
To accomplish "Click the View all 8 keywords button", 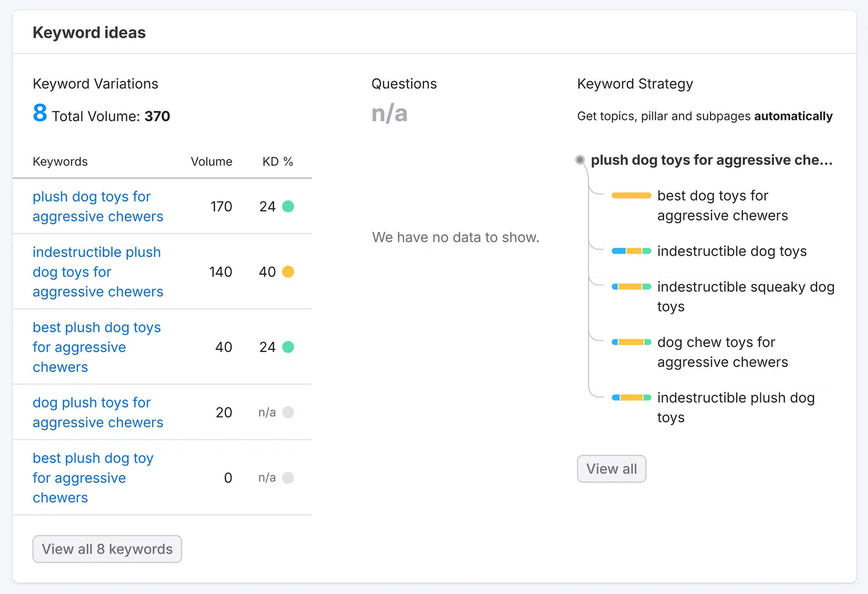I will click(107, 549).
